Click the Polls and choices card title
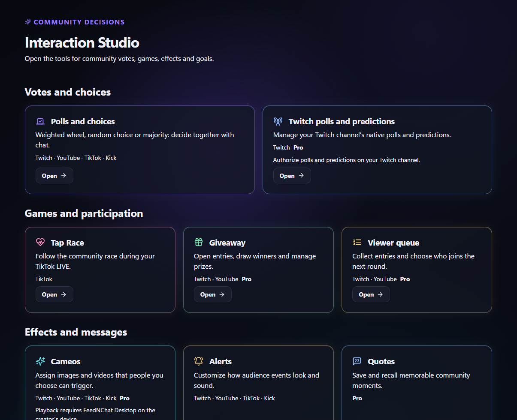Viewport: 517px width, 420px height. [83, 122]
